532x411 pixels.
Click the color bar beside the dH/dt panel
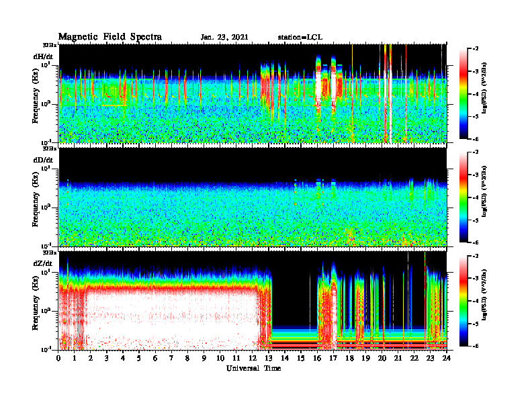tap(463, 94)
